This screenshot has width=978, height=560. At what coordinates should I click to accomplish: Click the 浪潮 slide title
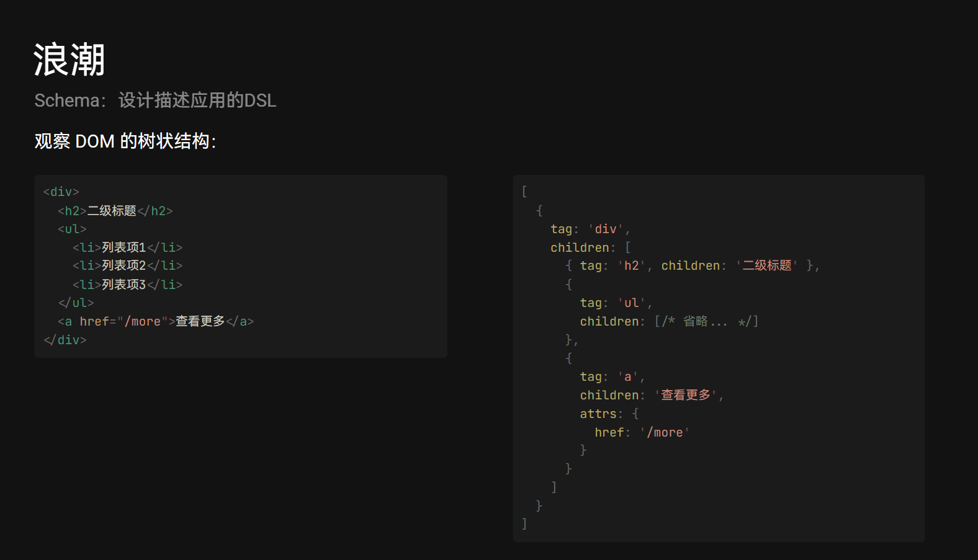(69, 60)
